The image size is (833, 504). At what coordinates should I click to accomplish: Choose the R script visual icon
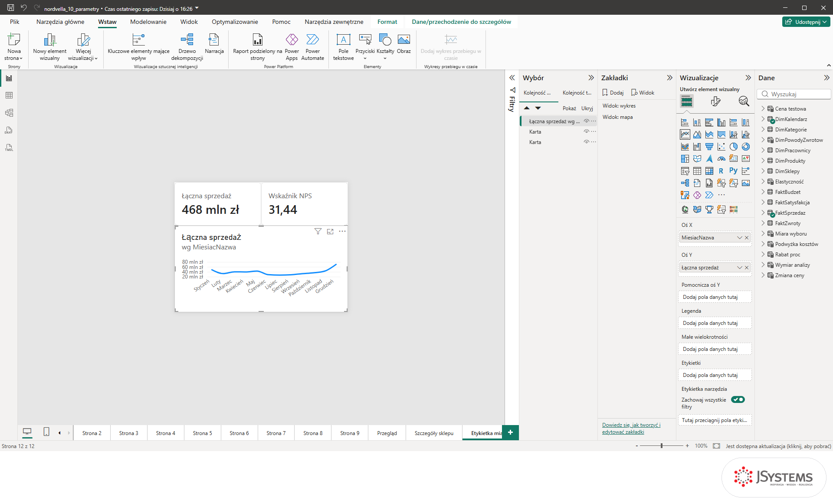[721, 171]
